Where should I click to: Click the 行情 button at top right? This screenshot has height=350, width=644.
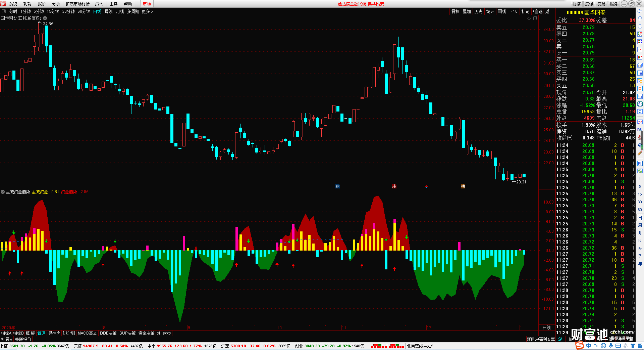click(577, 4)
